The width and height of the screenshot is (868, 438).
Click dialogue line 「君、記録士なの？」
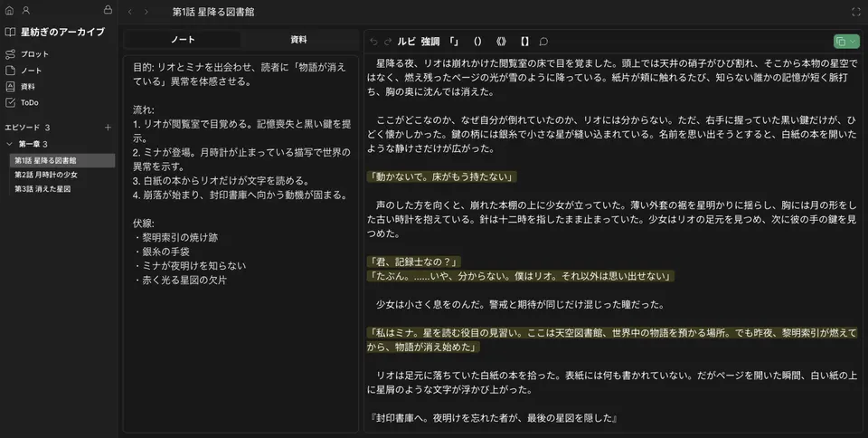pyautogui.click(x=413, y=262)
